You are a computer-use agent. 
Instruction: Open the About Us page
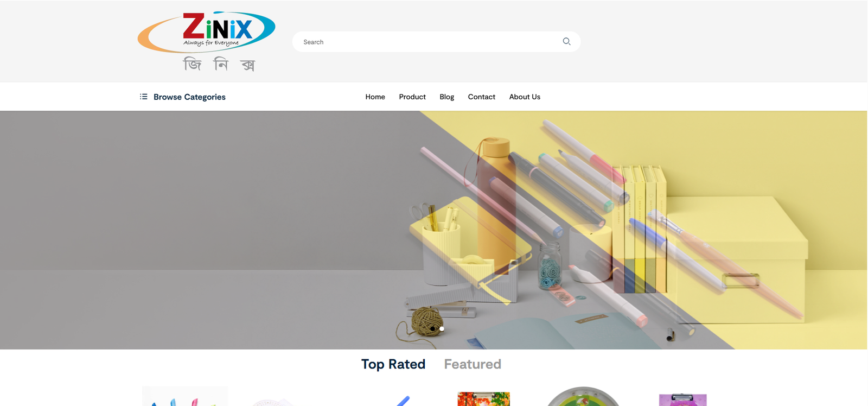[x=525, y=97]
